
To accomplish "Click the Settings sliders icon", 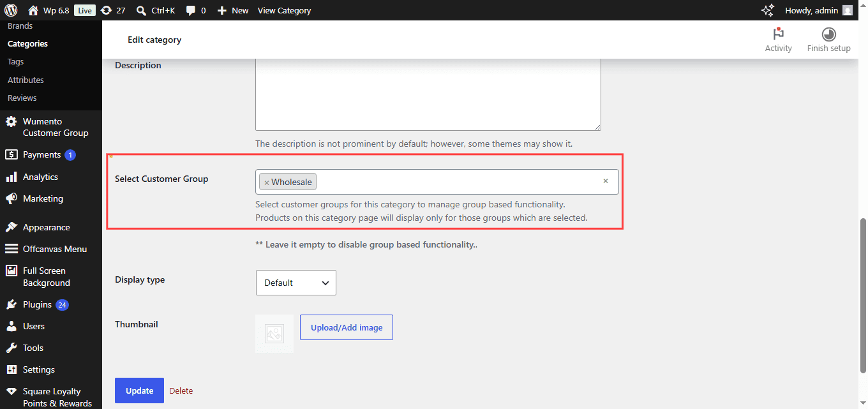I will click(11, 369).
